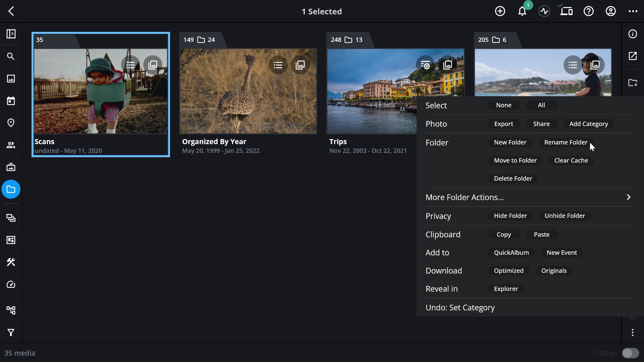644x362 pixels.
Task: Click the activity monitor icon
Action: 544,11
